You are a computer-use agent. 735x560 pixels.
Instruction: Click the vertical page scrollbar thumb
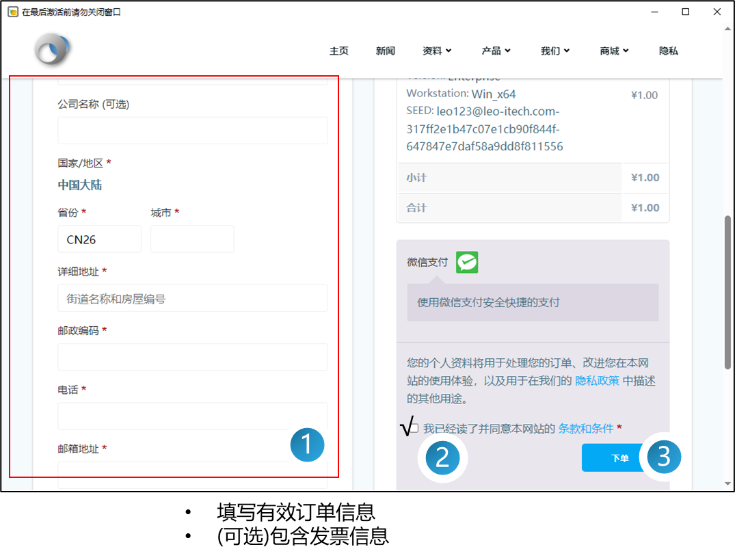[727, 293]
